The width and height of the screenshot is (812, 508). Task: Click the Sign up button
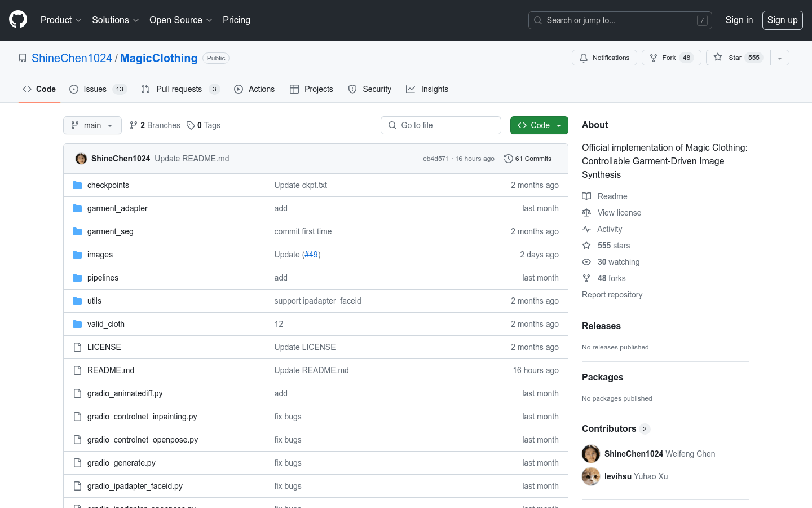pyautogui.click(x=782, y=20)
